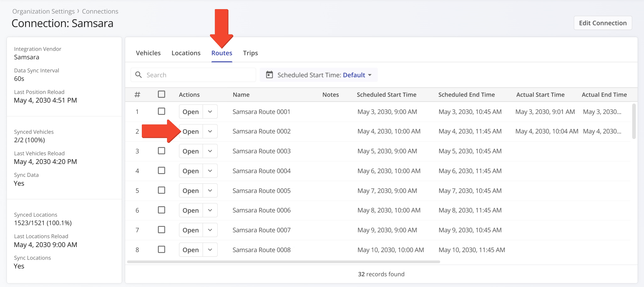This screenshot has height=287, width=644.
Task: Navigate to Organization Settings breadcrumb link
Action: pos(43,11)
